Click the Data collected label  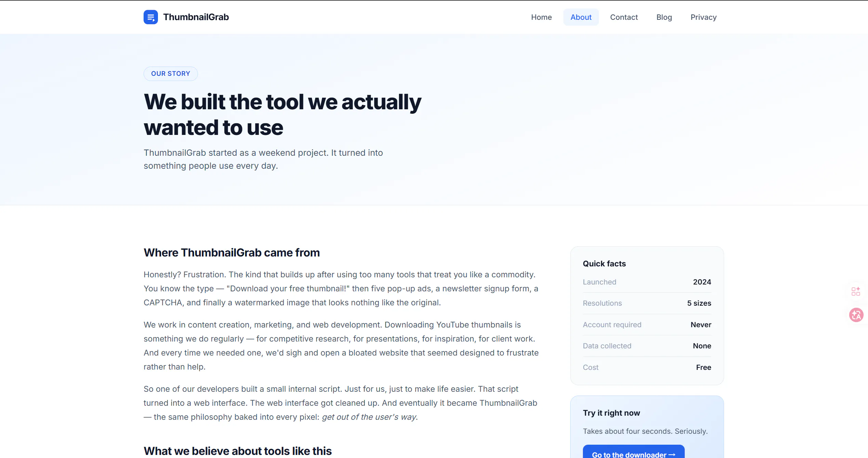click(x=607, y=346)
